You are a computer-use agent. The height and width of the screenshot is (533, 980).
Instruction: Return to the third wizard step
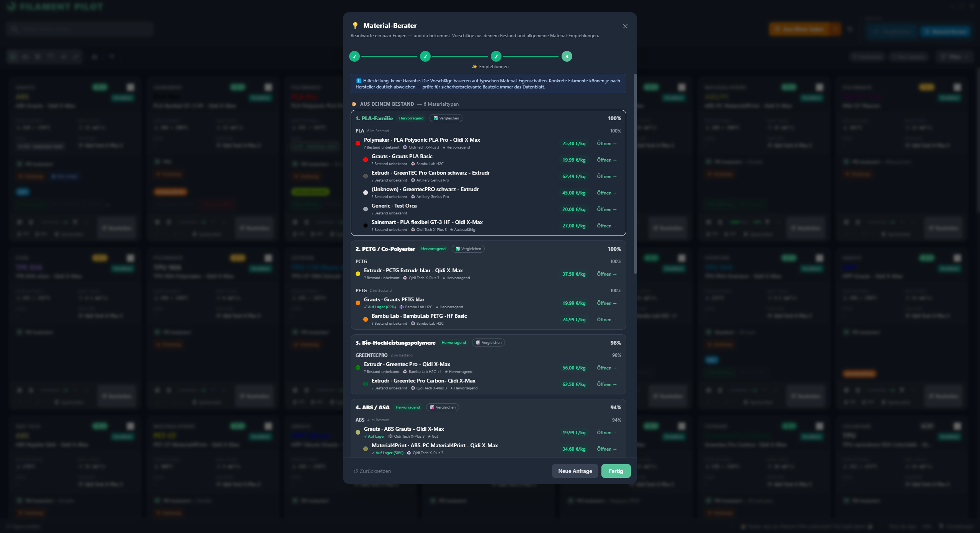coord(496,56)
